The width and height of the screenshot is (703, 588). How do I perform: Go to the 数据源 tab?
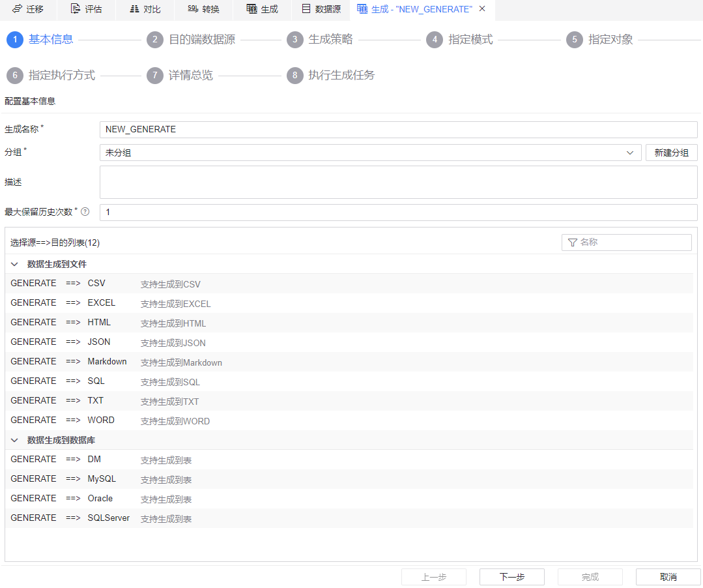click(x=321, y=9)
